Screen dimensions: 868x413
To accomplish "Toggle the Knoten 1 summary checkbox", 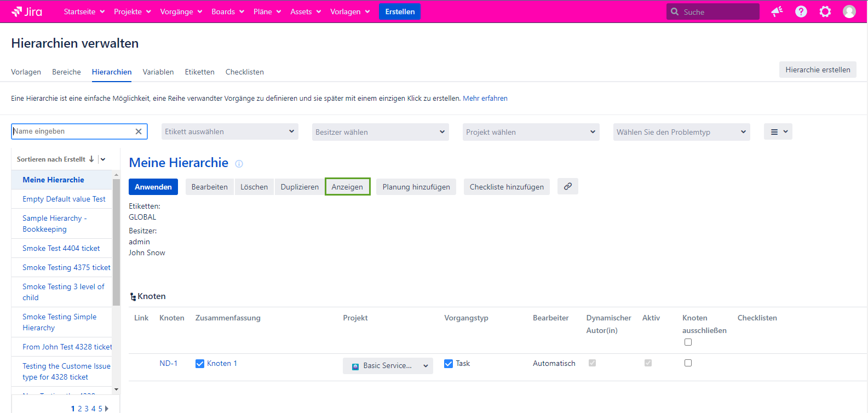I will coord(200,364).
